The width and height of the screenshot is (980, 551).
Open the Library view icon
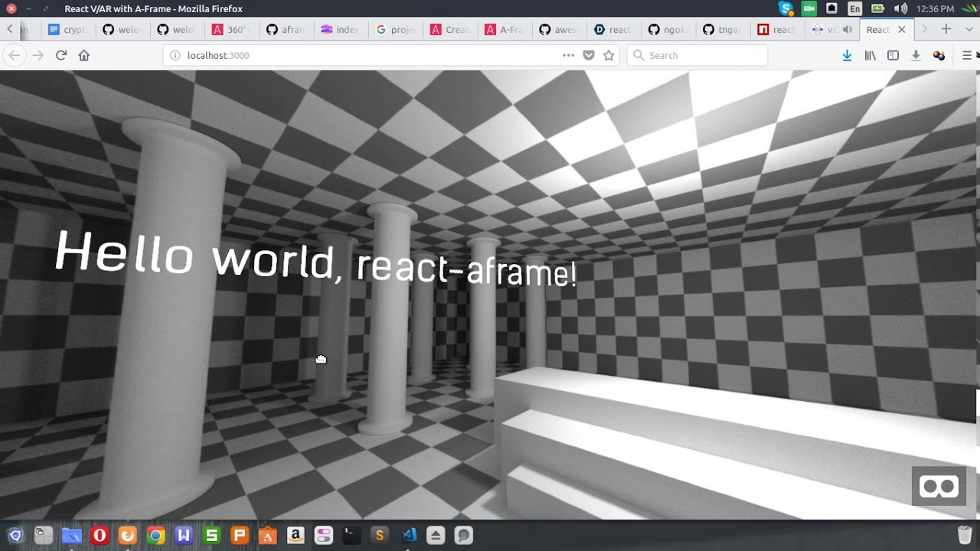[x=871, y=55]
